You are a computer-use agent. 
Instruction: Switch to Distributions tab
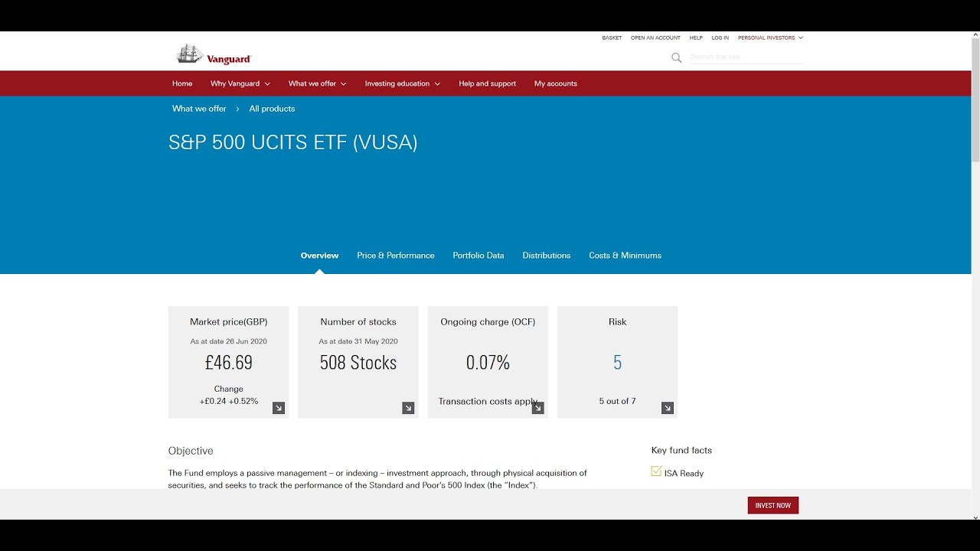(x=547, y=256)
